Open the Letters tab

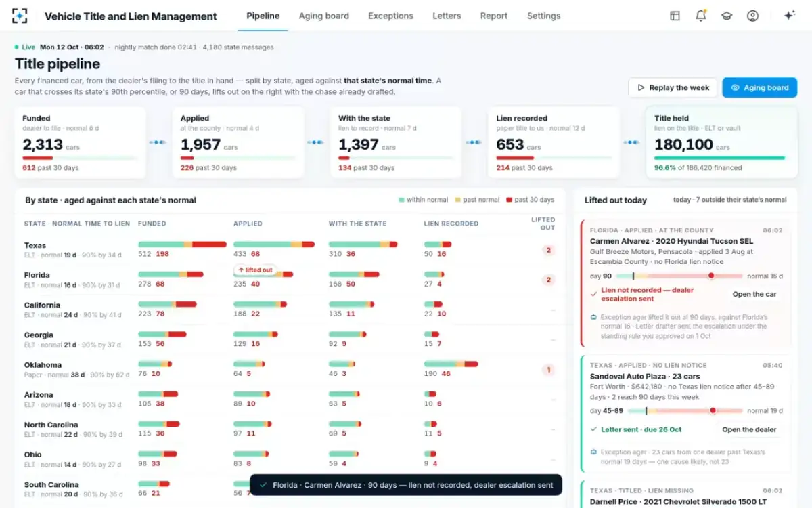point(447,16)
